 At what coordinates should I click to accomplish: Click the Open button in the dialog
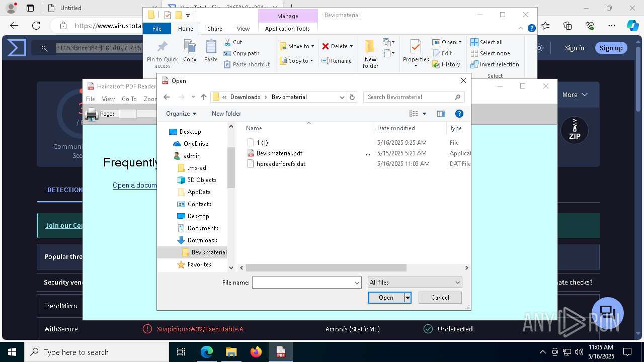tap(386, 298)
